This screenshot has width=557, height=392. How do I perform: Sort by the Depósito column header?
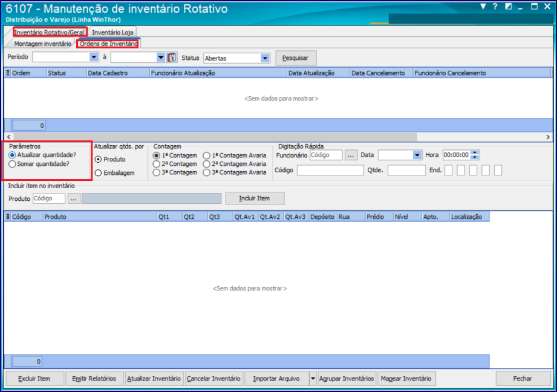[x=324, y=217]
